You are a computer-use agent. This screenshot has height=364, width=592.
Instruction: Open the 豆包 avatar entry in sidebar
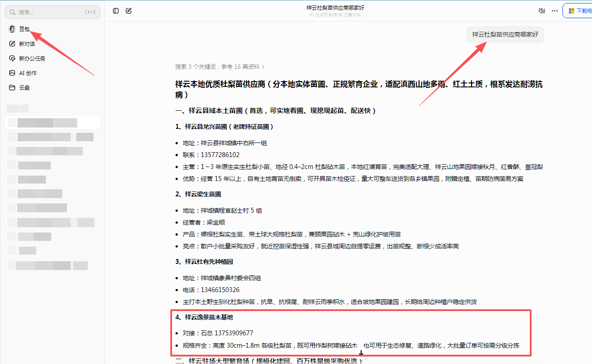click(x=19, y=29)
